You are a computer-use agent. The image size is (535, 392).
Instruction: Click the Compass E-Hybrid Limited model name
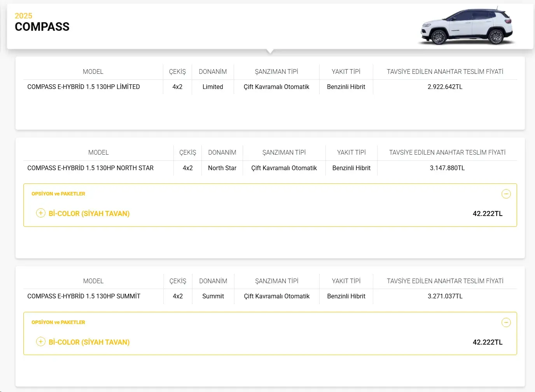pos(84,87)
